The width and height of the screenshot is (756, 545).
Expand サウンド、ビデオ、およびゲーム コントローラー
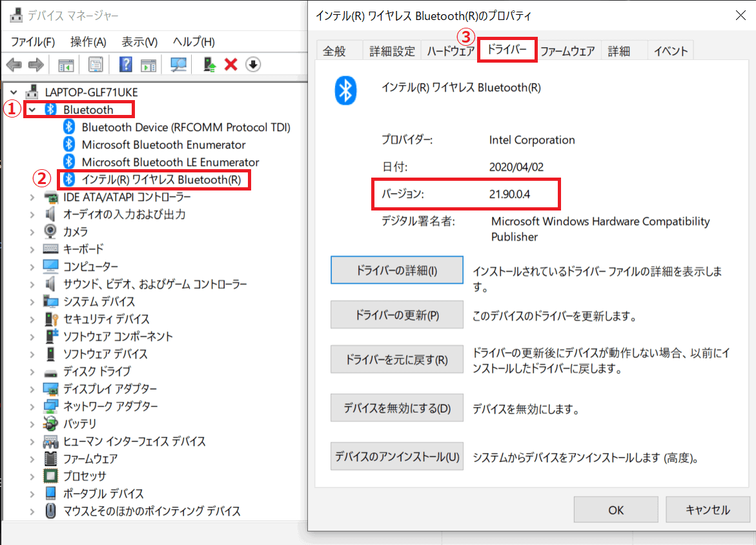point(32,284)
